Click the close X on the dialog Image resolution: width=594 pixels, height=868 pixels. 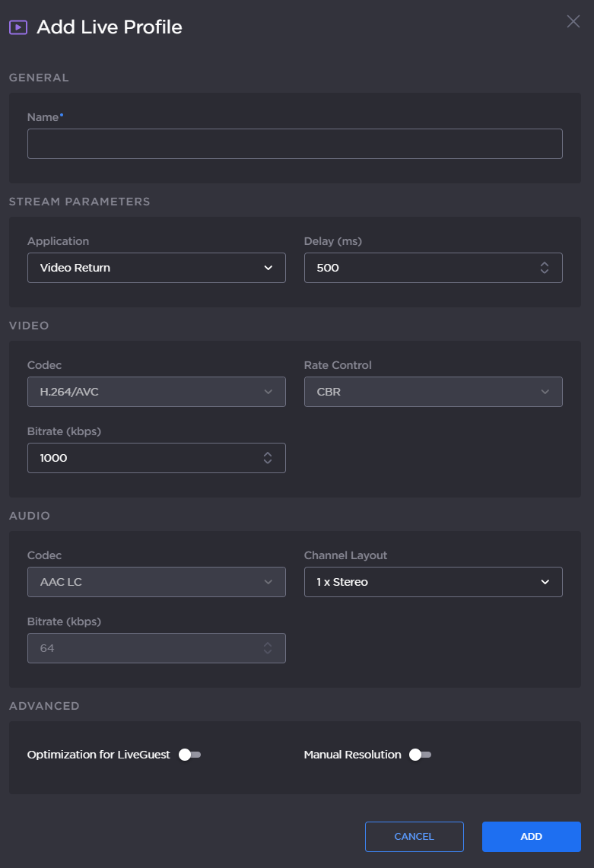tap(573, 22)
